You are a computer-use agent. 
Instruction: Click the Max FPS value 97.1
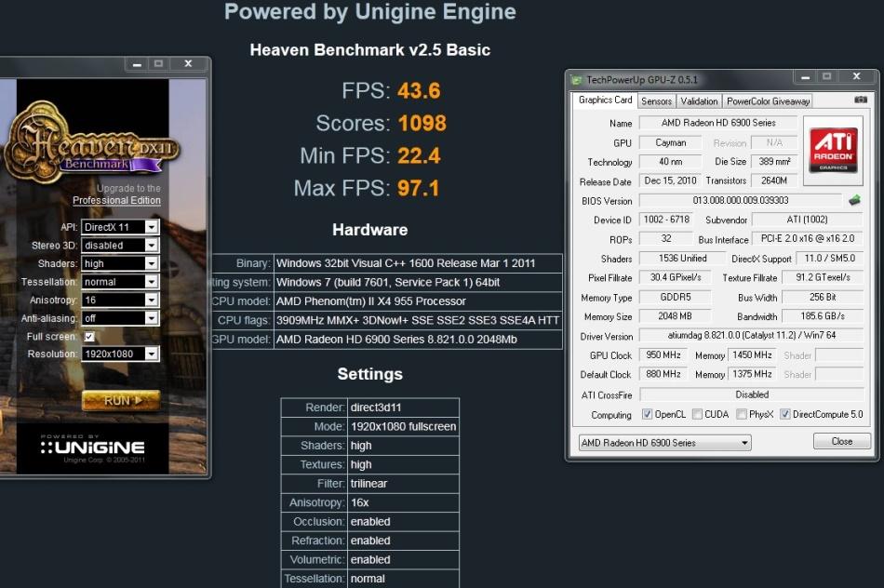[418, 188]
